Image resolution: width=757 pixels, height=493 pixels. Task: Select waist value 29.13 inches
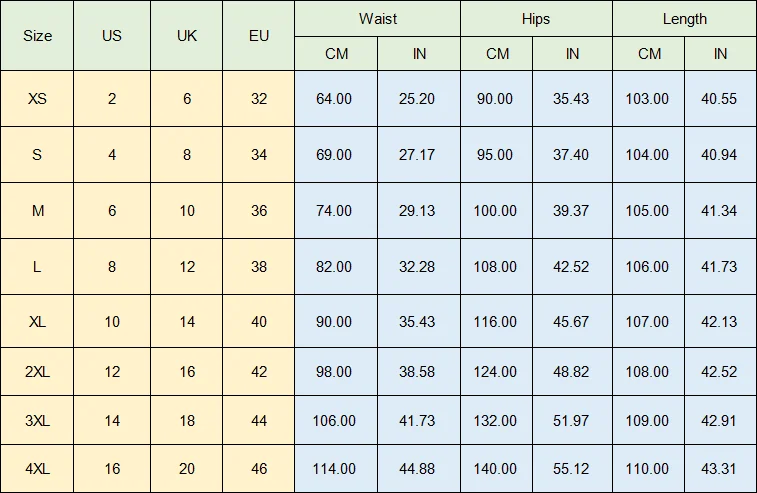[419, 211]
